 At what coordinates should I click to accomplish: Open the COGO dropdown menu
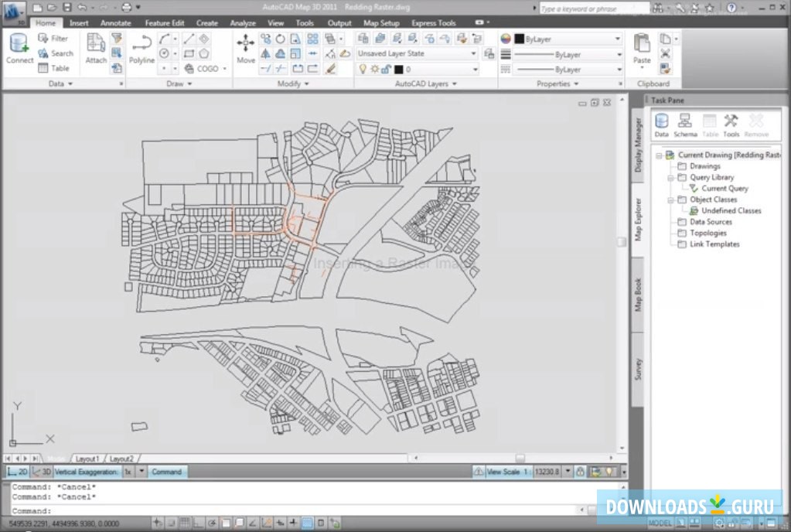(207, 69)
